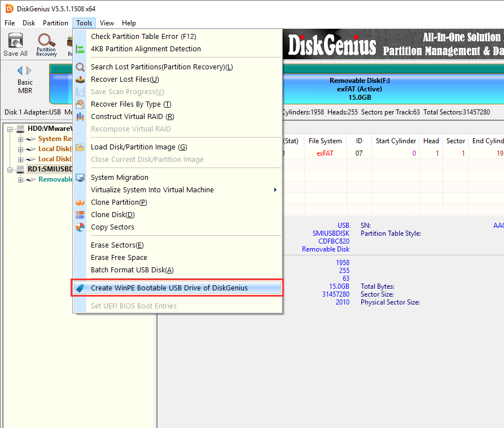This screenshot has height=428, width=504.
Task: Click the System Migration menu icon
Action: [80, 178]
